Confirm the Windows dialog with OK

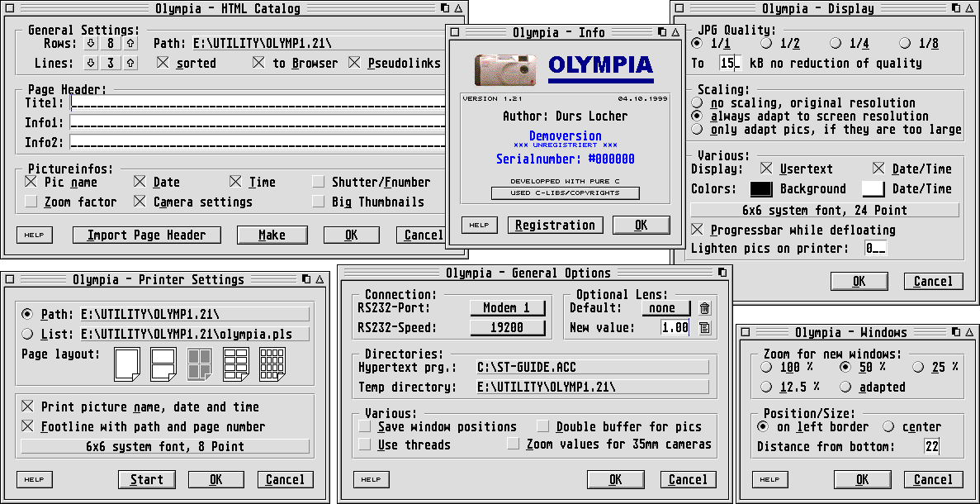pos(862,479)
